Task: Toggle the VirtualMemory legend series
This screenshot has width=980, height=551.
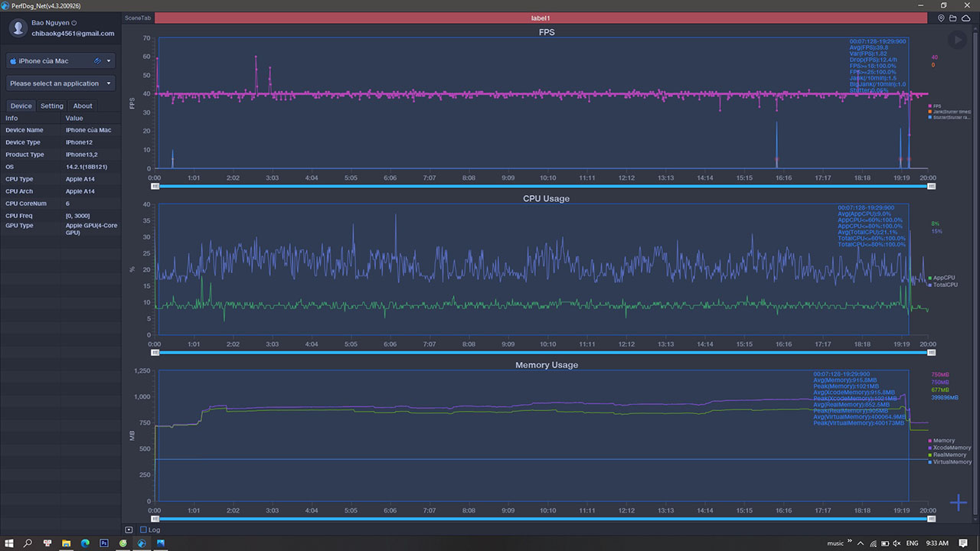Action: (x=949, y=461)
